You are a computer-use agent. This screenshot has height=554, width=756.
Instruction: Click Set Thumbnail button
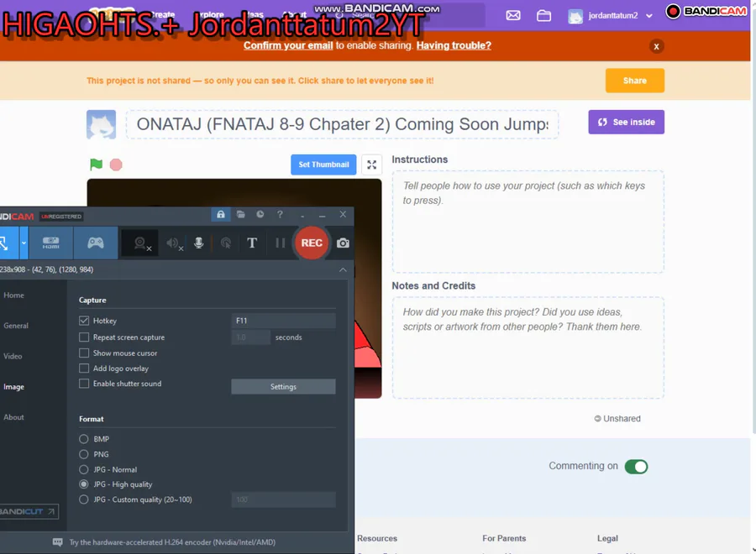click(323, 165)
